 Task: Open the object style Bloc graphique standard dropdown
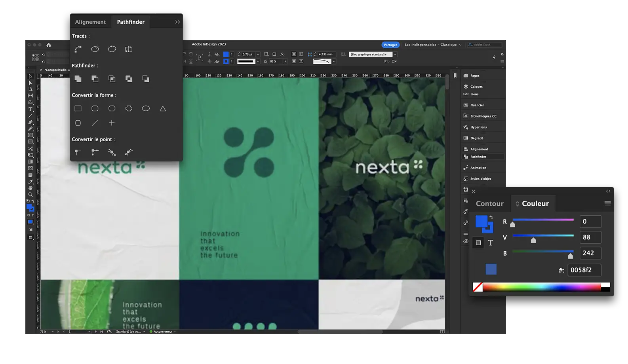point(395,55)
